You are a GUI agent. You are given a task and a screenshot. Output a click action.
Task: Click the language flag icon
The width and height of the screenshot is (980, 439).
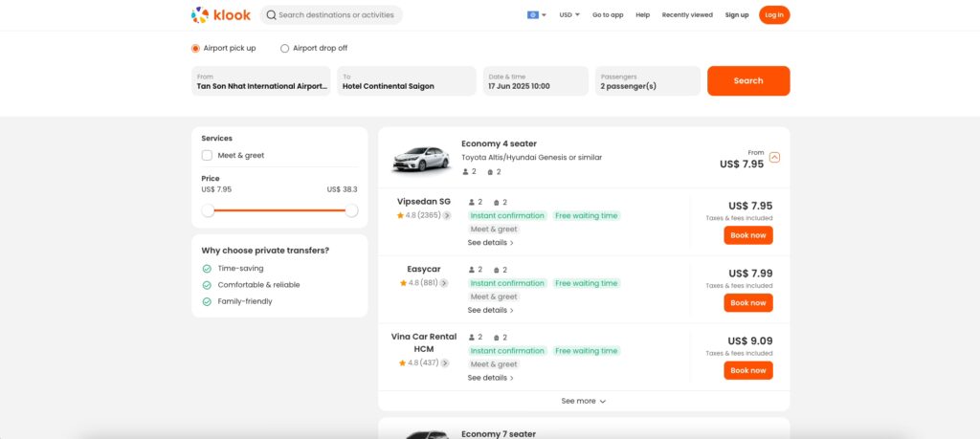533,15
